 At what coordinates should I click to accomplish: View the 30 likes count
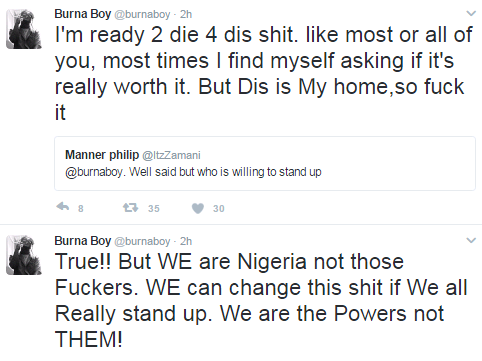tap(219, 209)
